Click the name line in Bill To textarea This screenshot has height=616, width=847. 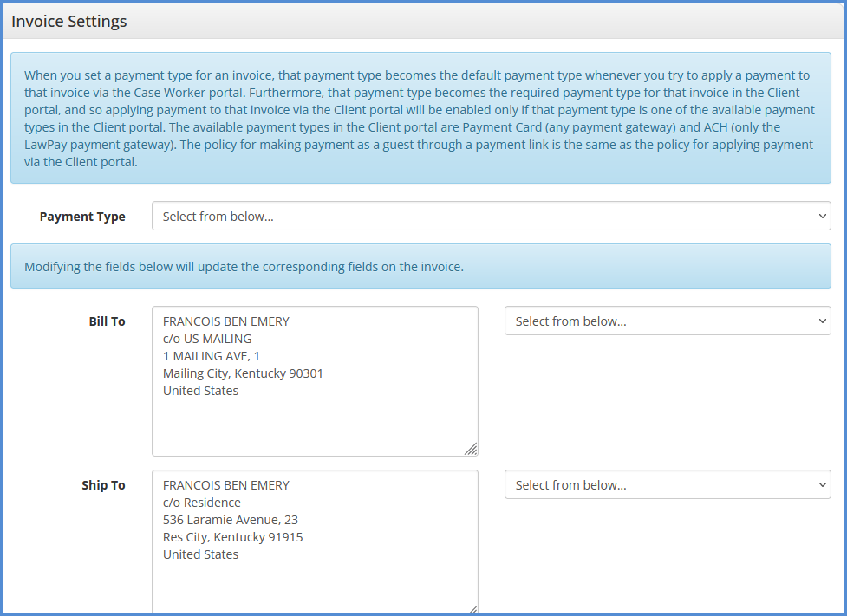(225, 321)
